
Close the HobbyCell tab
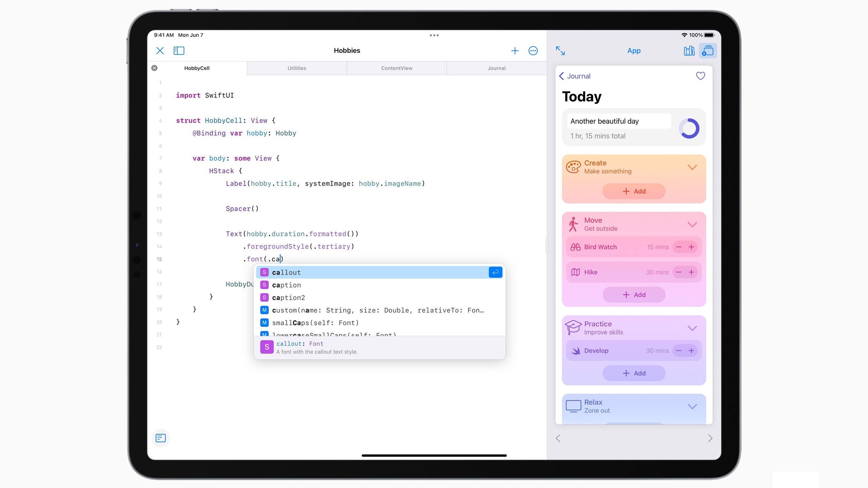click(x=154, y=68)
